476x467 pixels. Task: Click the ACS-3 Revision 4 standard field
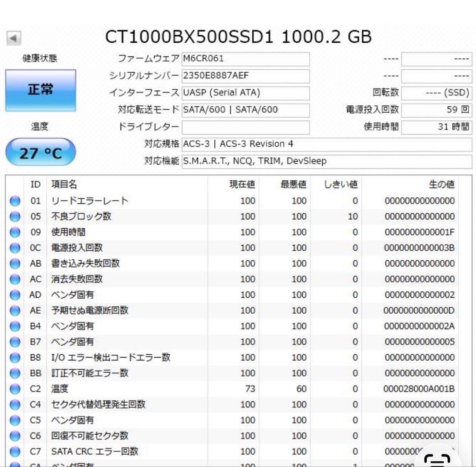click(327, 144)
